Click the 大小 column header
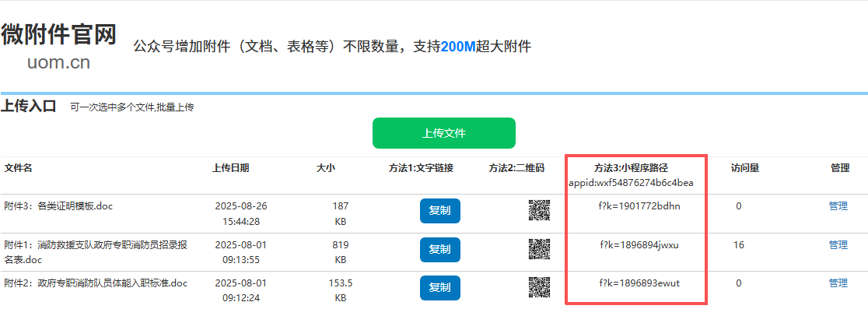 [325, 168]
